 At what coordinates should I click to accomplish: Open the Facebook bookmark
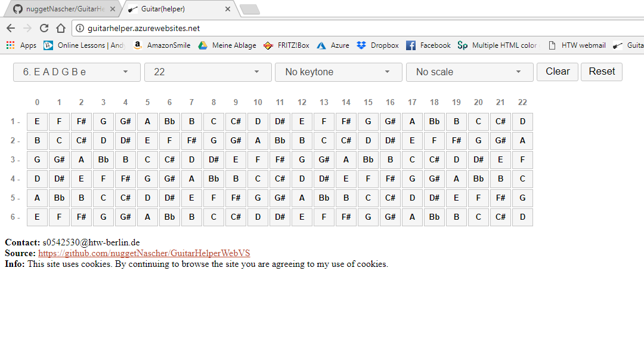(x=428, y=45)
